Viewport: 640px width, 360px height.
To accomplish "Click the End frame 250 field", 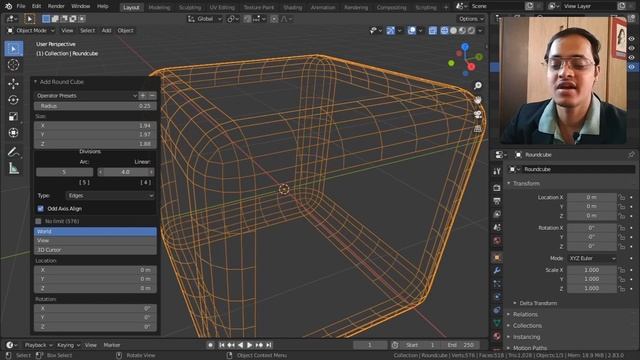I will coord(461,345).
